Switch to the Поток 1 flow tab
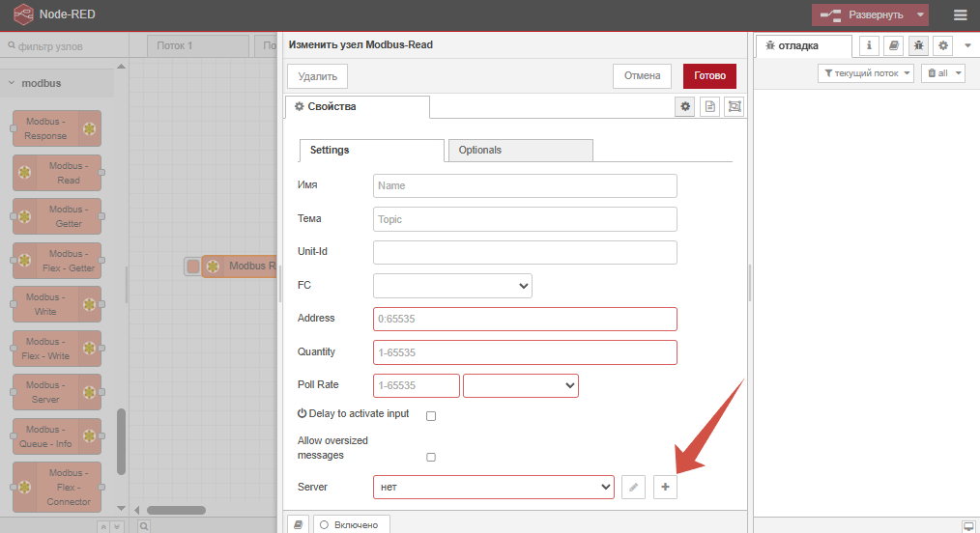The image size is (980, 533). pos(198,45)
